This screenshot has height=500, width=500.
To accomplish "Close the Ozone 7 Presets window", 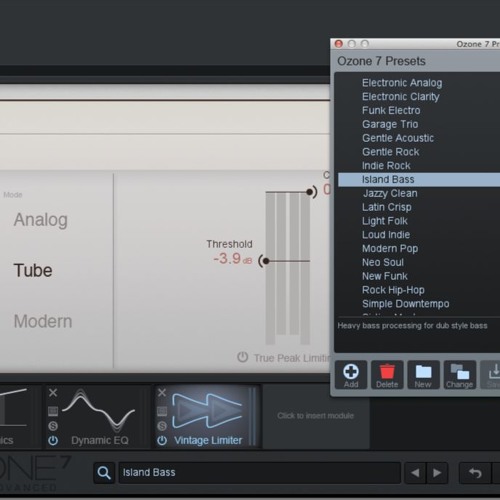I will [x=339, y=44].
